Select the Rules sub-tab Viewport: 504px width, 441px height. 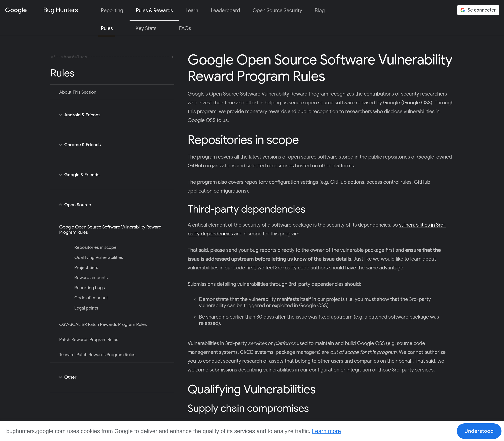[107, 28]
